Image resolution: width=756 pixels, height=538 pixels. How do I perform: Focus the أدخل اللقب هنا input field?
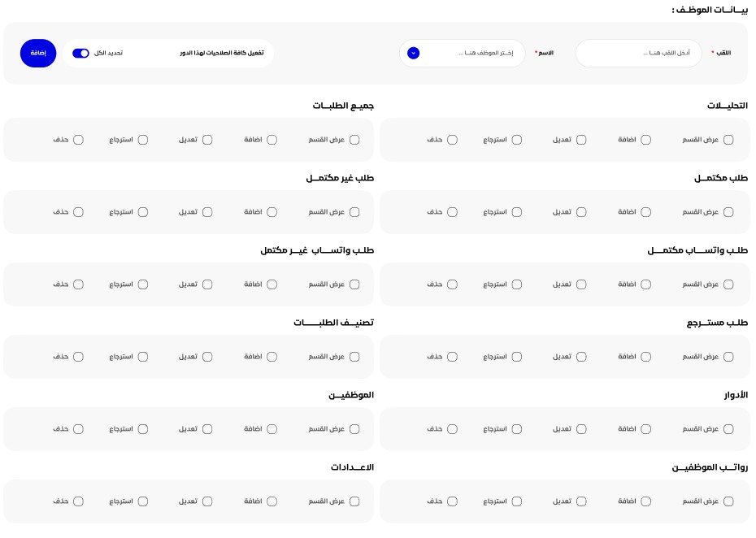click(x=638, y=53)
